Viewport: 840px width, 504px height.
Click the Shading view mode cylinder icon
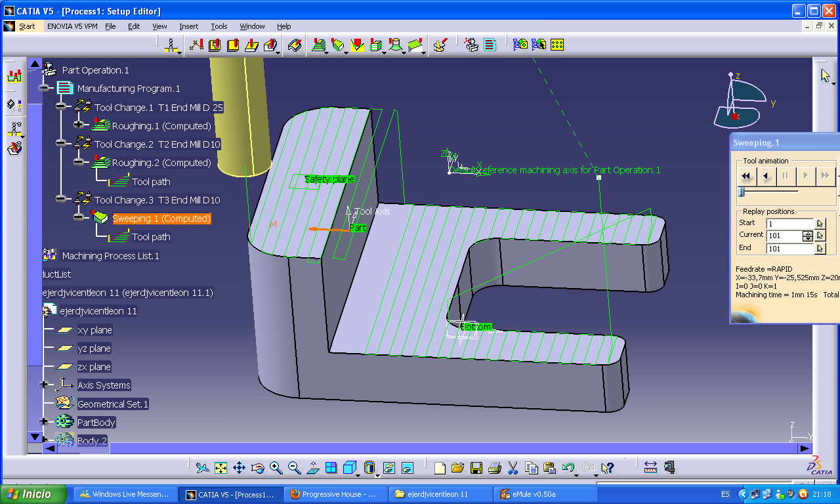pyautogui.click(x=369, y=468)
